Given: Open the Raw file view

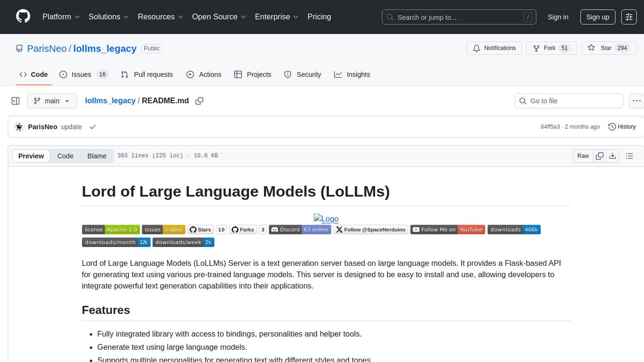Looking at the screenshot, I should [x=583, y=156].
